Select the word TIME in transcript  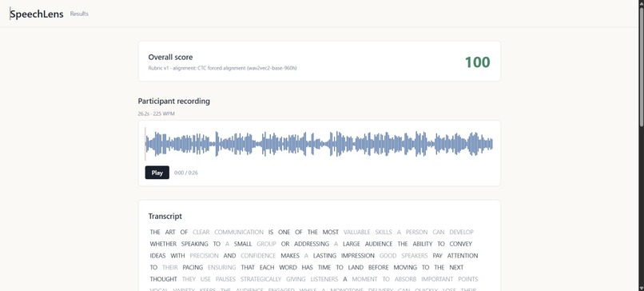pos(324,268)
